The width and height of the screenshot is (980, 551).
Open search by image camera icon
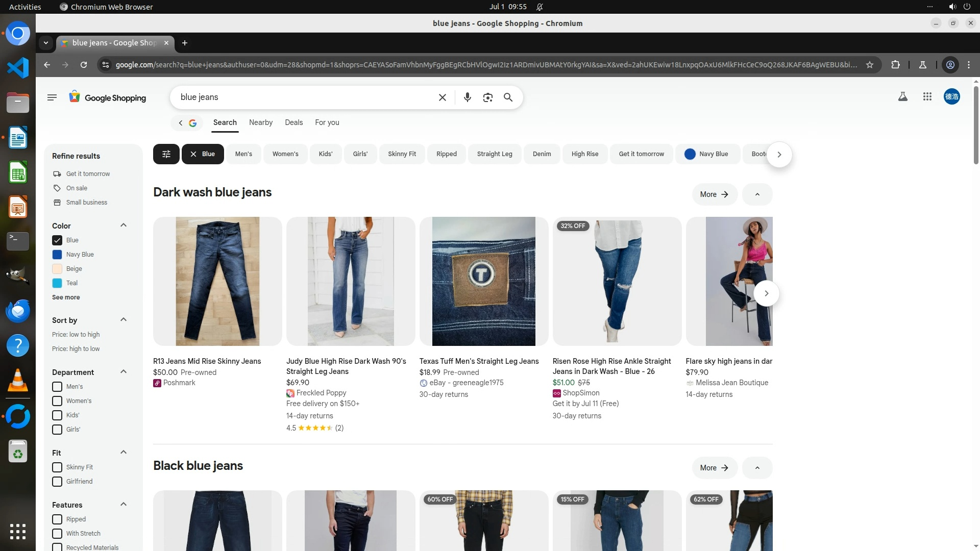487,97
